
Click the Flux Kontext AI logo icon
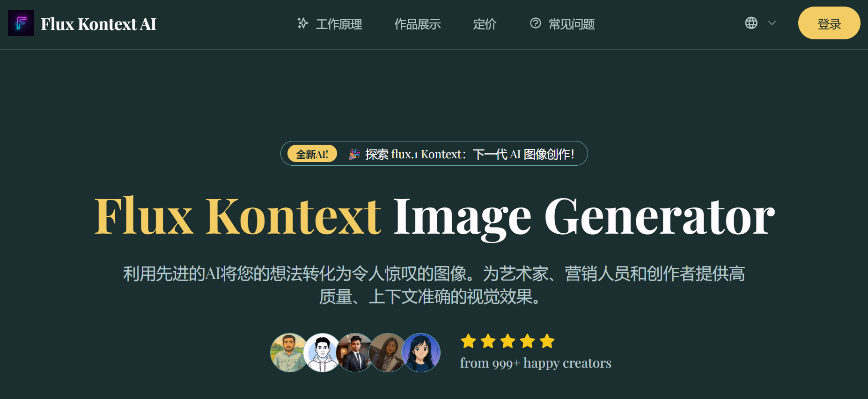(21, 23)
